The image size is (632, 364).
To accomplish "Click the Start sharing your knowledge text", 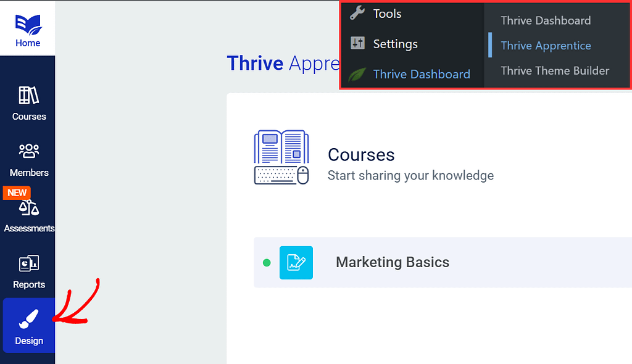I will point(410,176).
